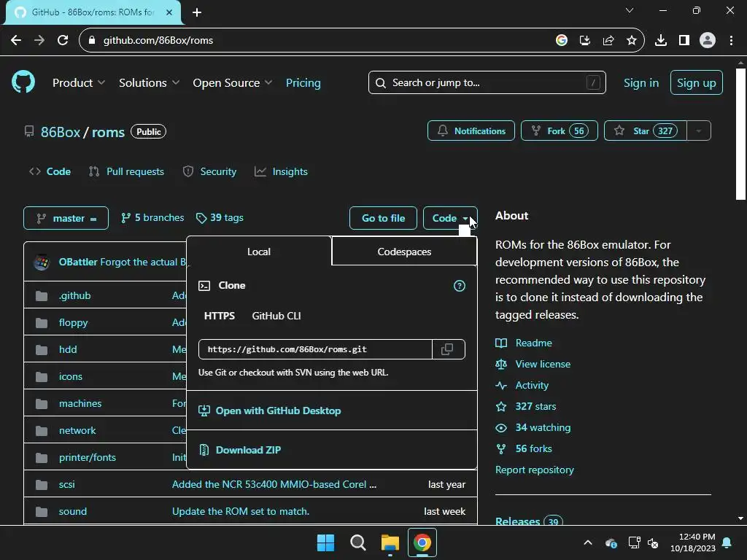Click Report repository link

tap(535, 470)
